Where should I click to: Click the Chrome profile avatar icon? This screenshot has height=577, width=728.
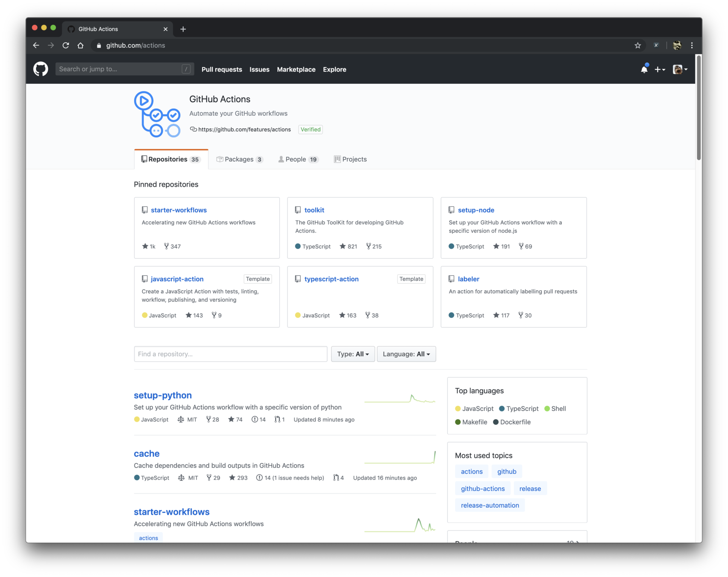pos(677,45)
